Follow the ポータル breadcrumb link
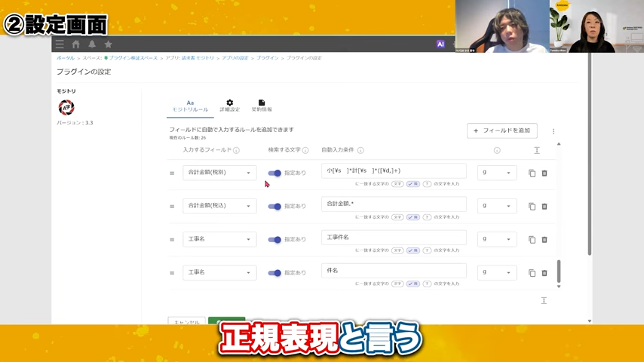Viewport: 644px width, 362px height. [x=66, y=58]
